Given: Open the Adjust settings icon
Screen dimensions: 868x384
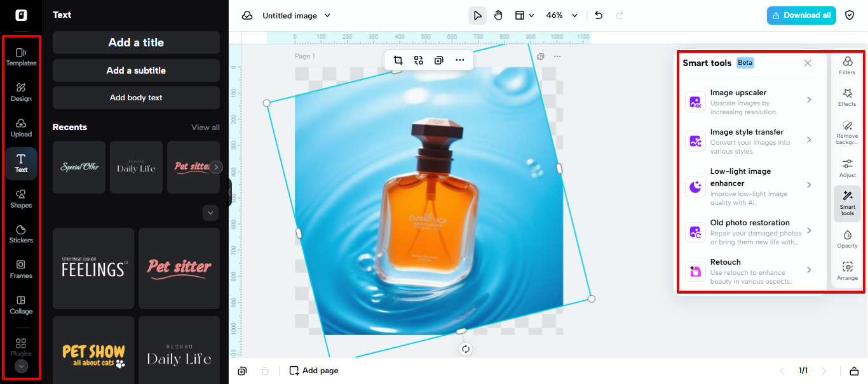Looking at the screenshot, I should [847, 168].
